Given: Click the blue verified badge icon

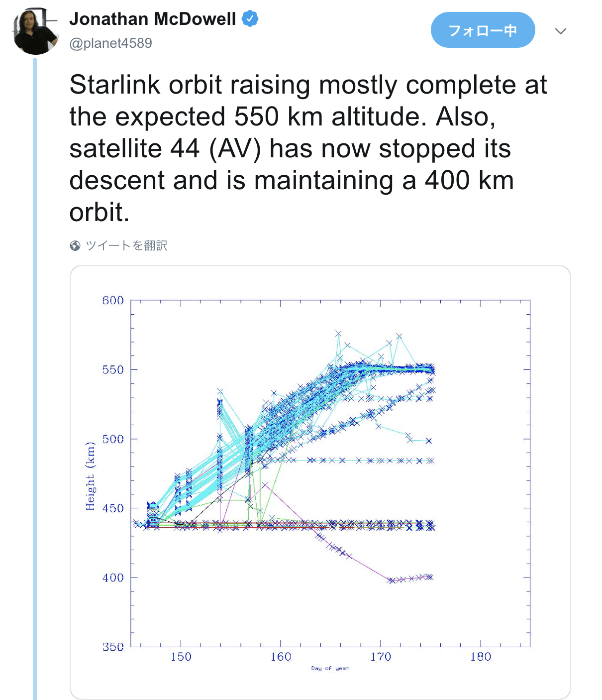Looking at the screenshot, I should pos(250,19).
